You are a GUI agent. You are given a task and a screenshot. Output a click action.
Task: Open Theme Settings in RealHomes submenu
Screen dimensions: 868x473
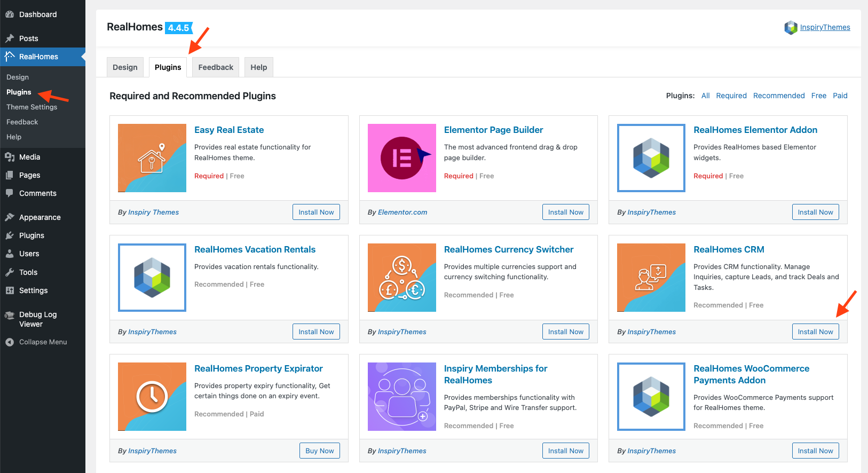tap(31, 107)
